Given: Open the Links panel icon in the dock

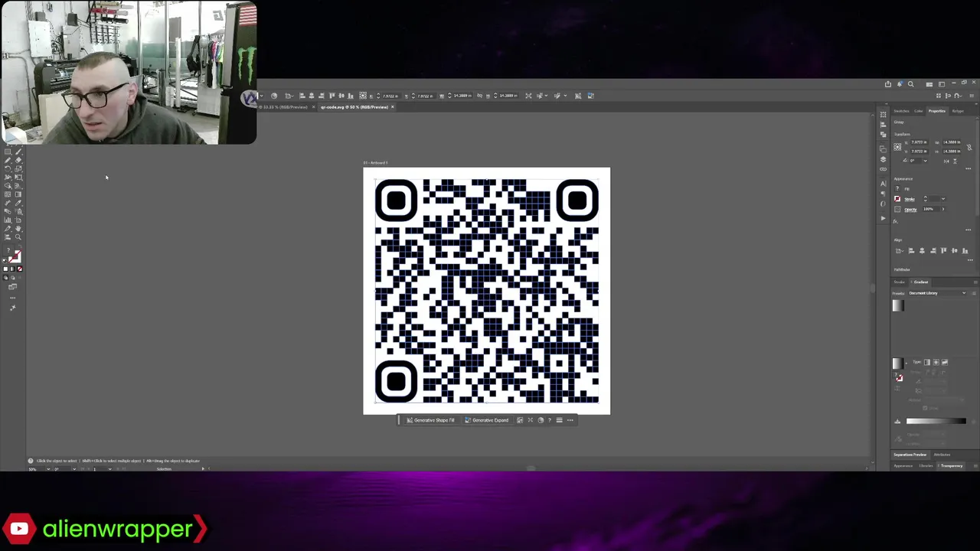Looking at the screenshot, I should [883, 169].
